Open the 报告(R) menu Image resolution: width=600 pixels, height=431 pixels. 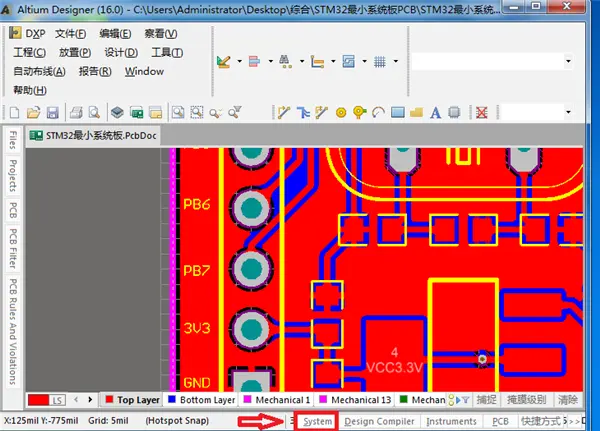(95, 71)
